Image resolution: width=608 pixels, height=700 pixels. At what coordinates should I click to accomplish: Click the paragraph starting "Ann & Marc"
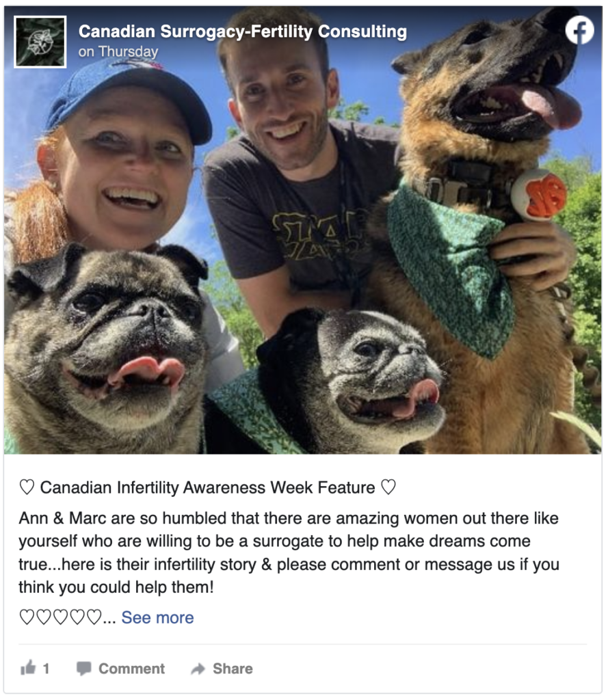[289, 552]
